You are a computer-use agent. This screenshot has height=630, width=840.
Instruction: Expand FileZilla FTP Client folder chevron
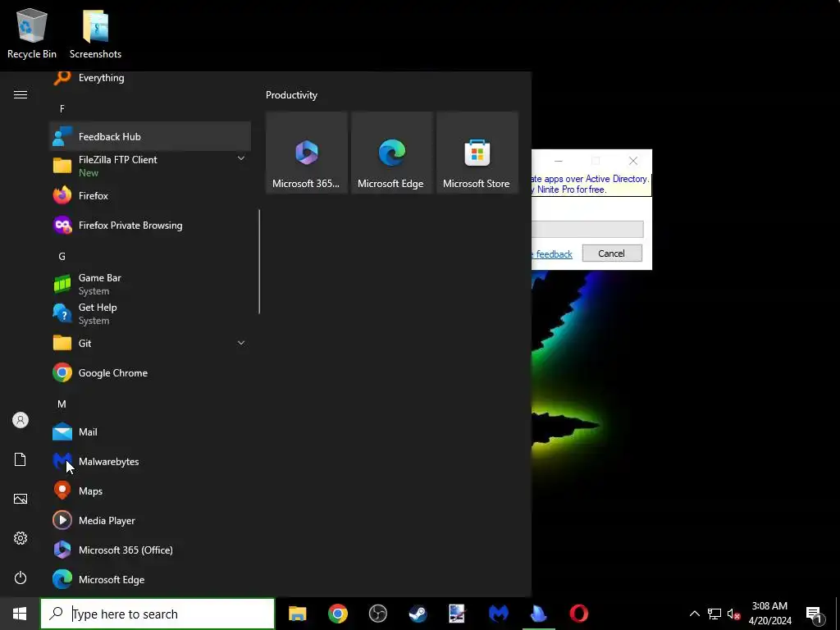click(x=241, y=158)
